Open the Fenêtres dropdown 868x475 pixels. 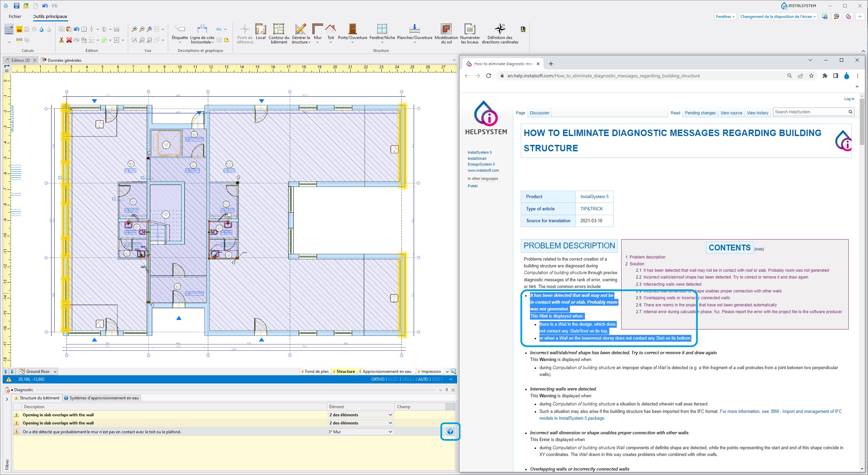pyautogui.click(x=725, y=17)
